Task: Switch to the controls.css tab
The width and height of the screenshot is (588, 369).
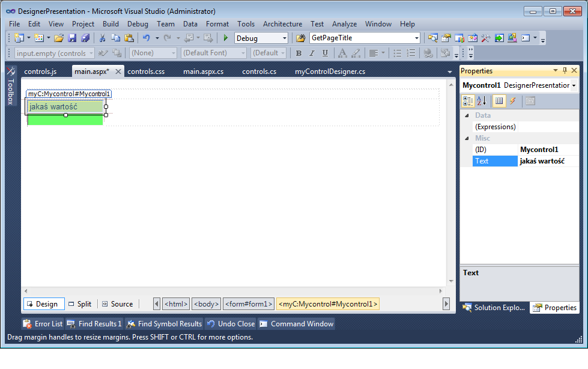Action: click(x=146, y=72)
